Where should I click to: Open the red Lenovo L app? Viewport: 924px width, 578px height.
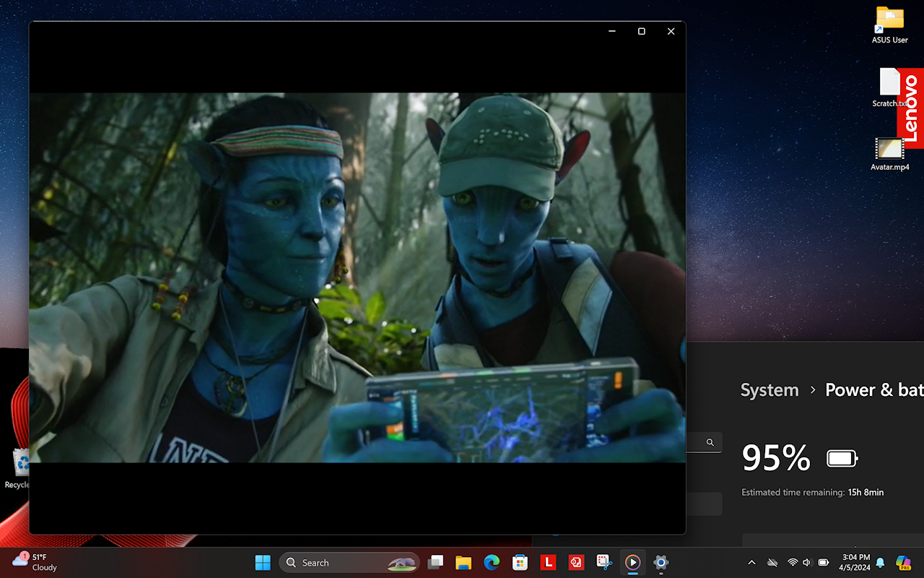[548, 562]
